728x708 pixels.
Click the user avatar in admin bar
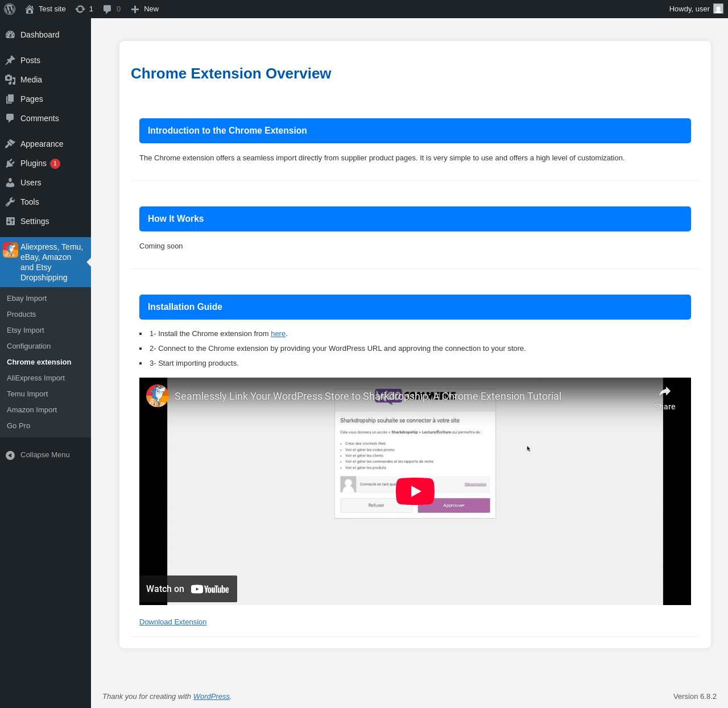coord(718,9)
